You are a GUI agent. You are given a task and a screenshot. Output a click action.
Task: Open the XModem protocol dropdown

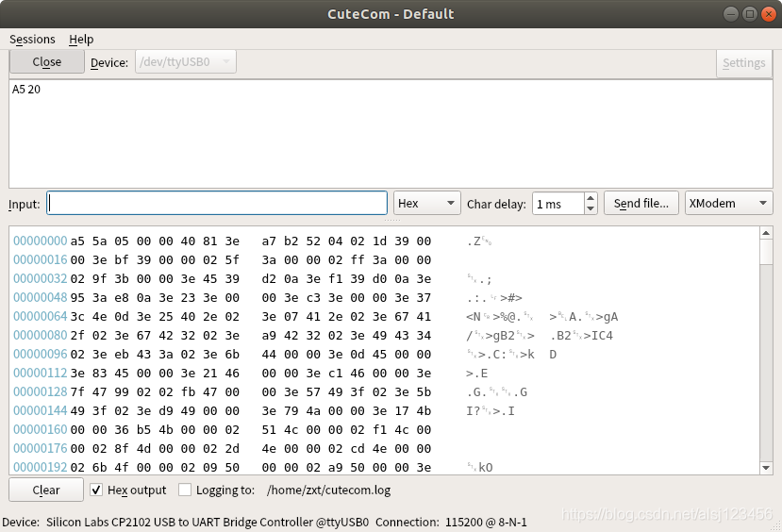pos(728,204)
